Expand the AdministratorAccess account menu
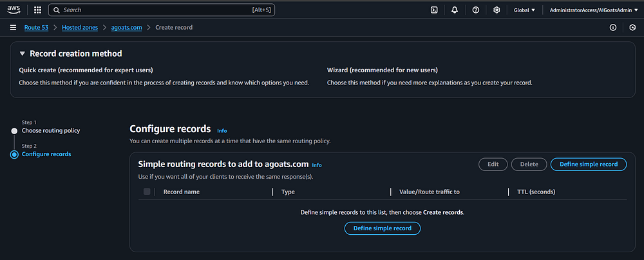The image size is (644, 260). pos(591,10)
